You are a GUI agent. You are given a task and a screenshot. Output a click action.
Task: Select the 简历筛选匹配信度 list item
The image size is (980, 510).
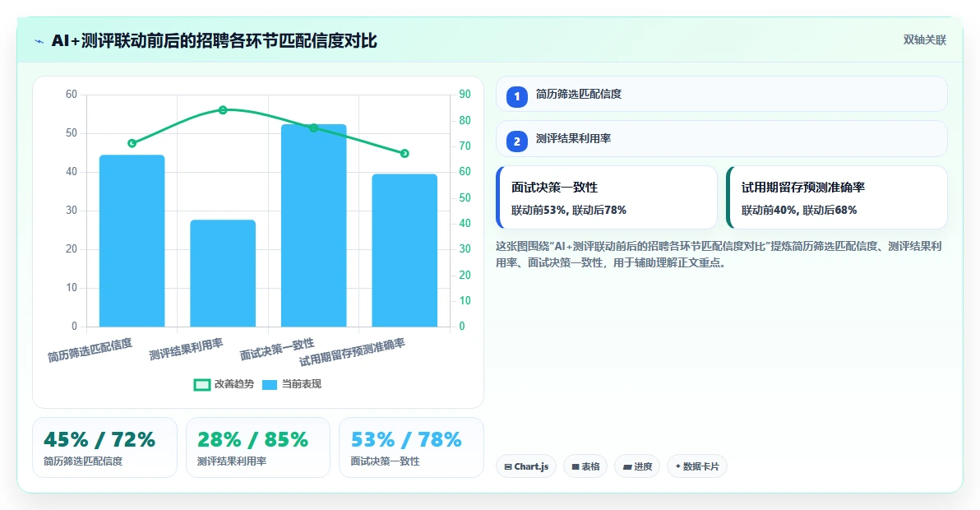721,94
